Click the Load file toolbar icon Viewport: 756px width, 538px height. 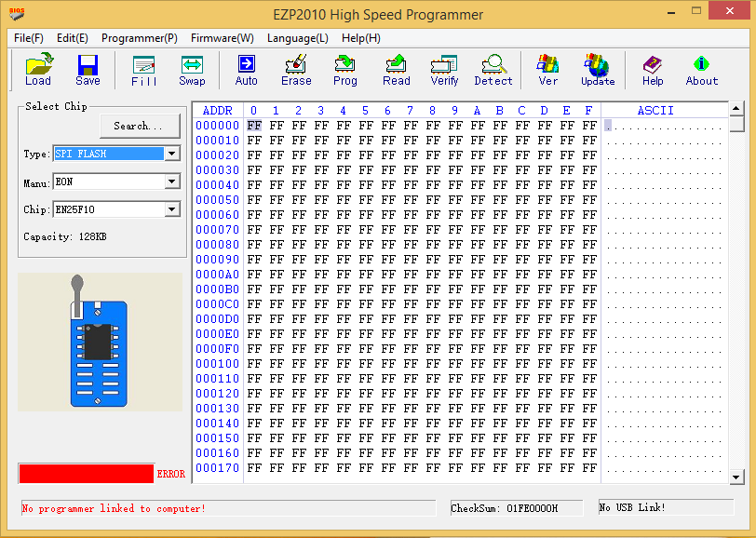pyautogui.click(x=38, y=70)
